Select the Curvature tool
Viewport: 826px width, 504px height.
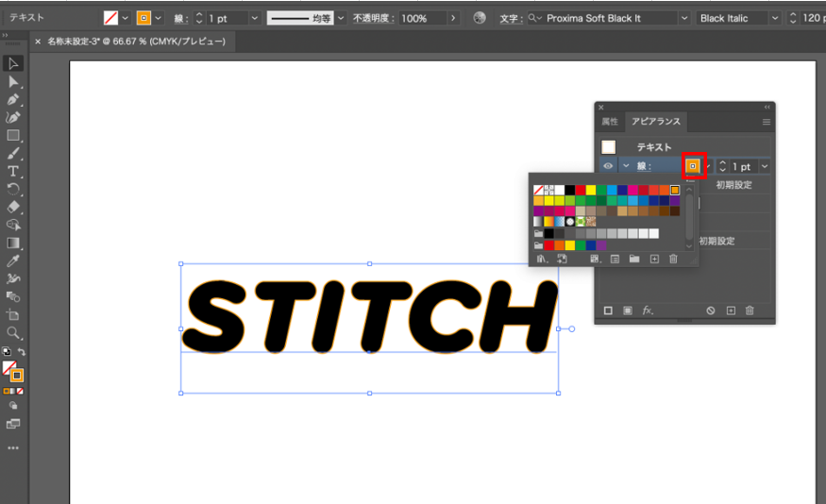[13, 117]
